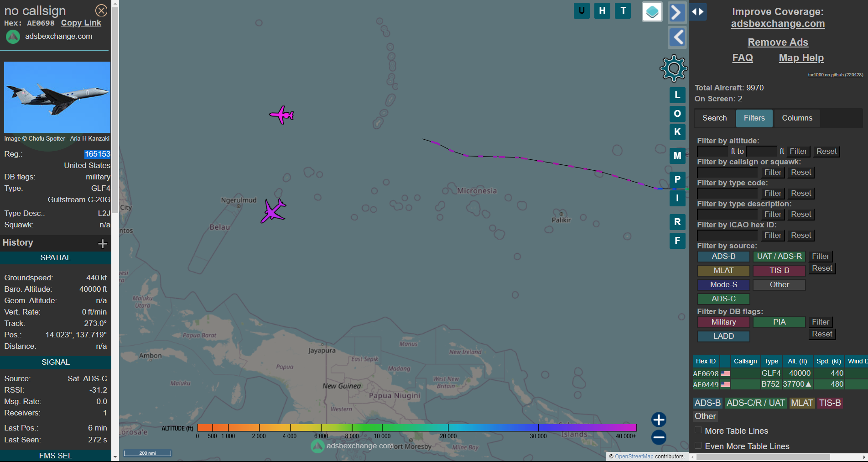Open map settings gear
Viewport: 868px width, 462px height.
[674, 68]
